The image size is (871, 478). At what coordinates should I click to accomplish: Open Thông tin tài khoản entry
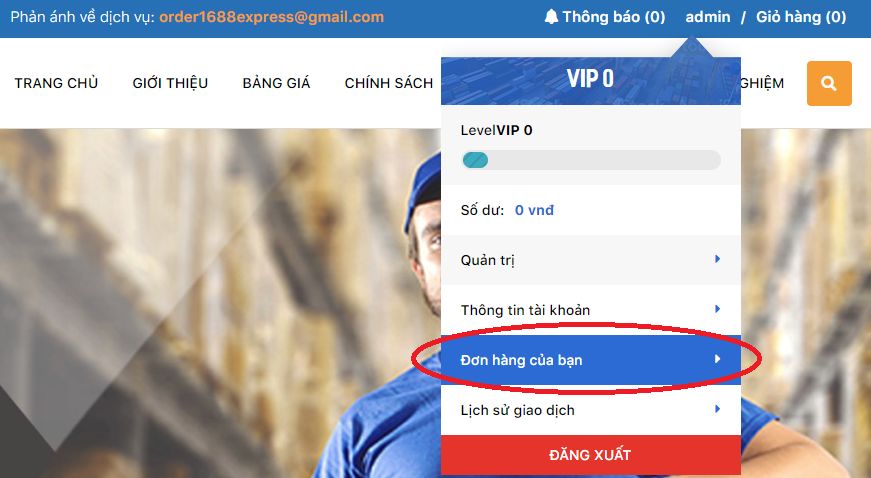[x=590, y=309]
